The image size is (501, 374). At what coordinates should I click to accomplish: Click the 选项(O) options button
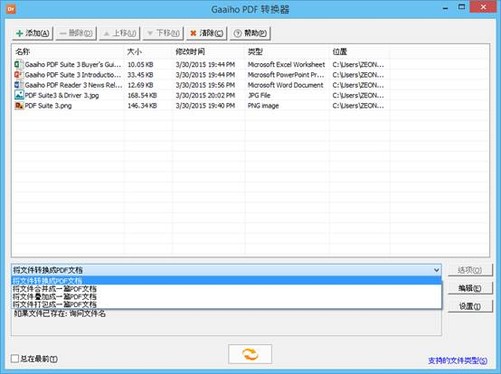click(x=470, y=270)
